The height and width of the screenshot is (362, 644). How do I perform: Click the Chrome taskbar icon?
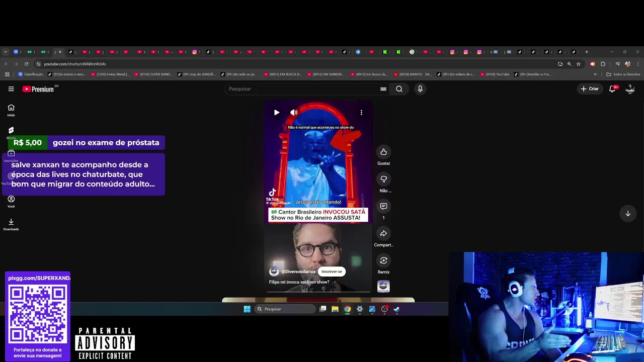[347, 309]
